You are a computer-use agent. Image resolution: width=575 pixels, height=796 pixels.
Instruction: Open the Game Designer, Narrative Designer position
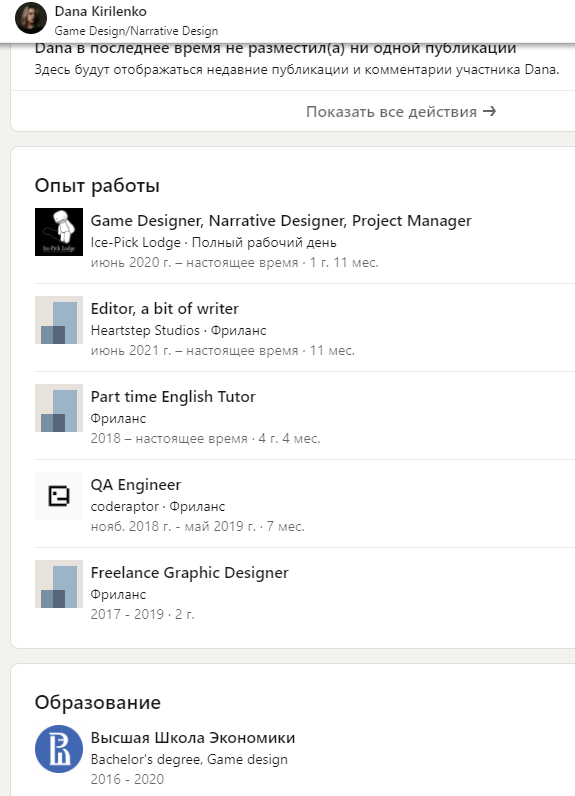pos(281,221)
